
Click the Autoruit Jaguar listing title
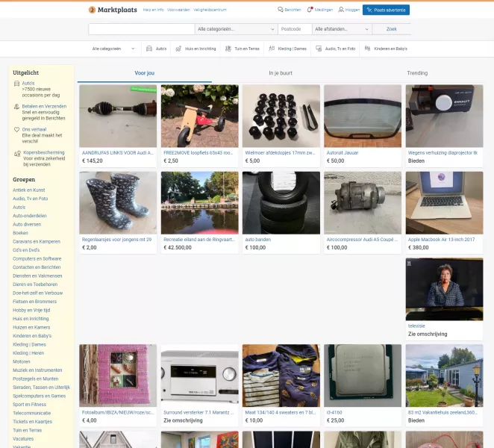tap(343, 153)
